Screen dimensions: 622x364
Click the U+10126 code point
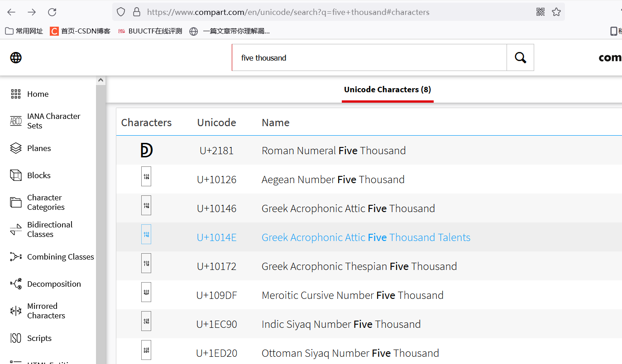216,180
